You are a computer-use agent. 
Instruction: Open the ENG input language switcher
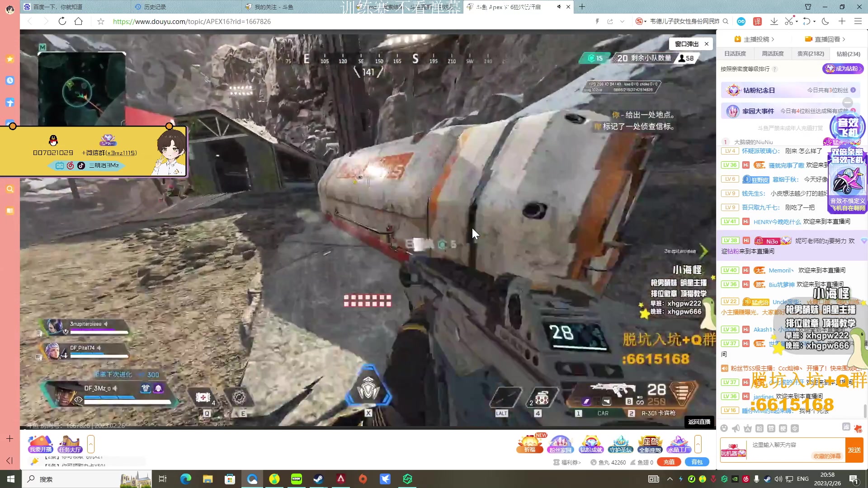click(x=803, y=479)
